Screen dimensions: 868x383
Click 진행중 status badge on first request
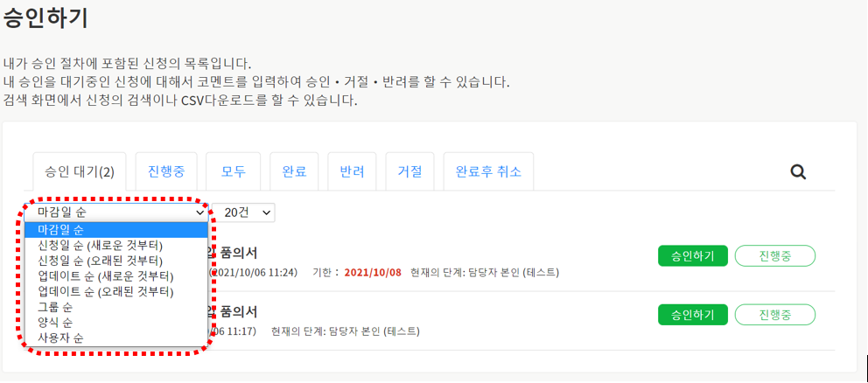(x=774, y=255)
